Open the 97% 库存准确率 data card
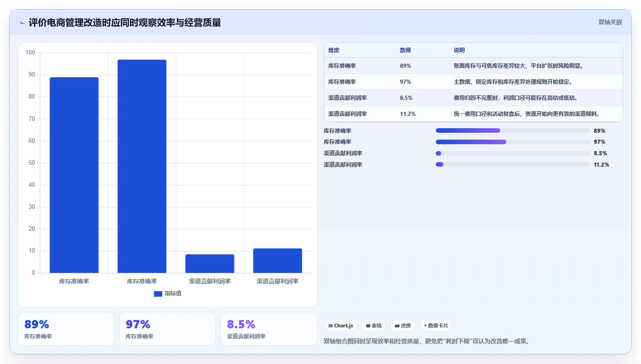641x364 pixels. (x=167, y=329)
